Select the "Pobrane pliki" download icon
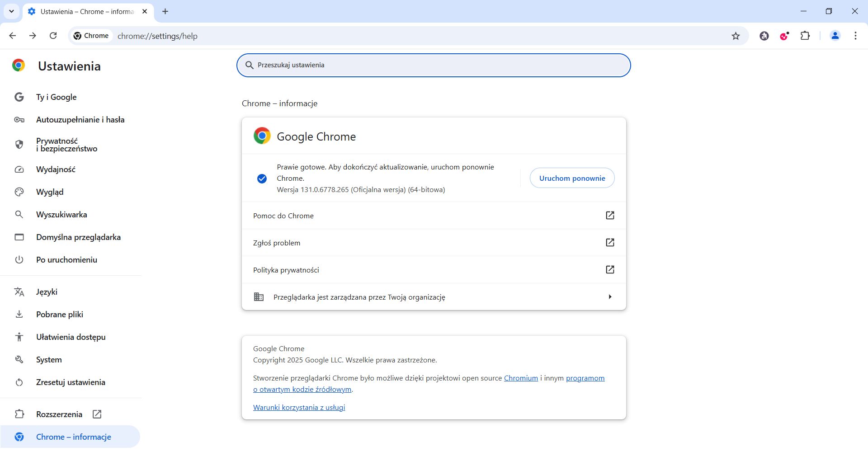Image resolution: width=868 pixels, height=470 pixels. click(19, 314)
